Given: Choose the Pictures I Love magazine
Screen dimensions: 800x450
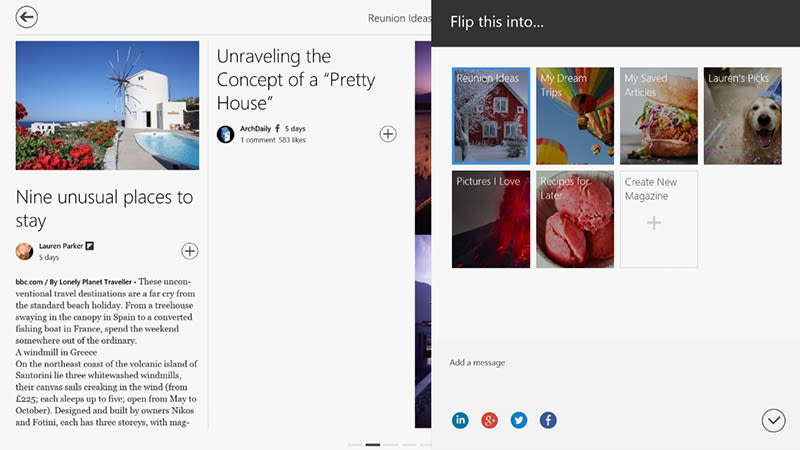Looking at the screenshot, I should [x=490, y=220].
